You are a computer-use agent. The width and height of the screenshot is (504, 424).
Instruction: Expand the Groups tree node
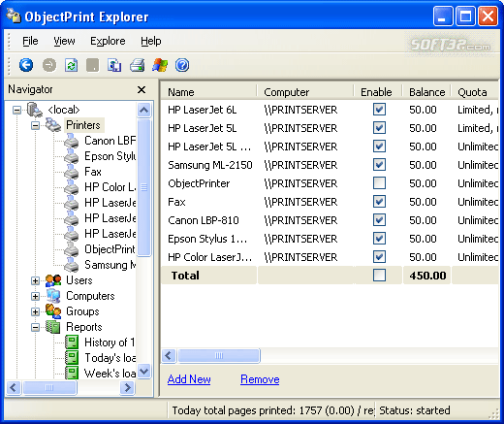click(x=35, y=311)
